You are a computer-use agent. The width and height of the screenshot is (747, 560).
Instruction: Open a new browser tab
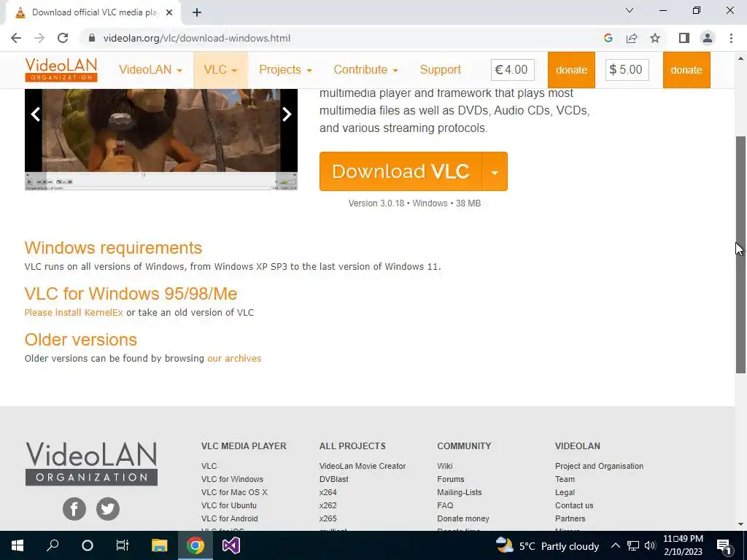pyautogui.click(x=197, y=13)
